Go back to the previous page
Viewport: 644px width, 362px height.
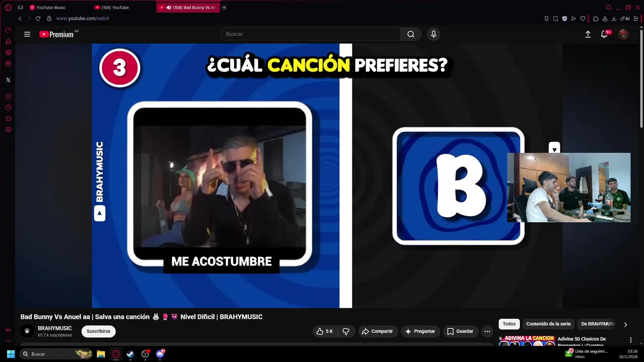(20, 19)
